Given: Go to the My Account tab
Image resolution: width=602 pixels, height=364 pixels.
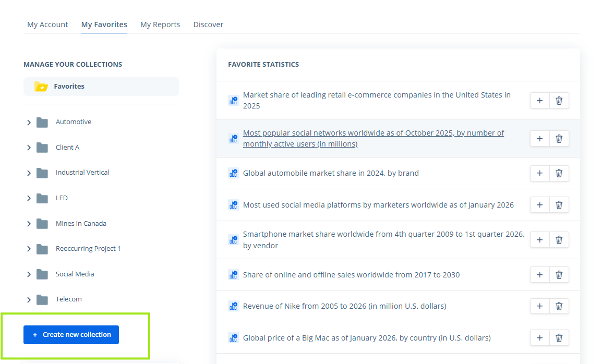Looking at the screenshot, I should (47, 25).
